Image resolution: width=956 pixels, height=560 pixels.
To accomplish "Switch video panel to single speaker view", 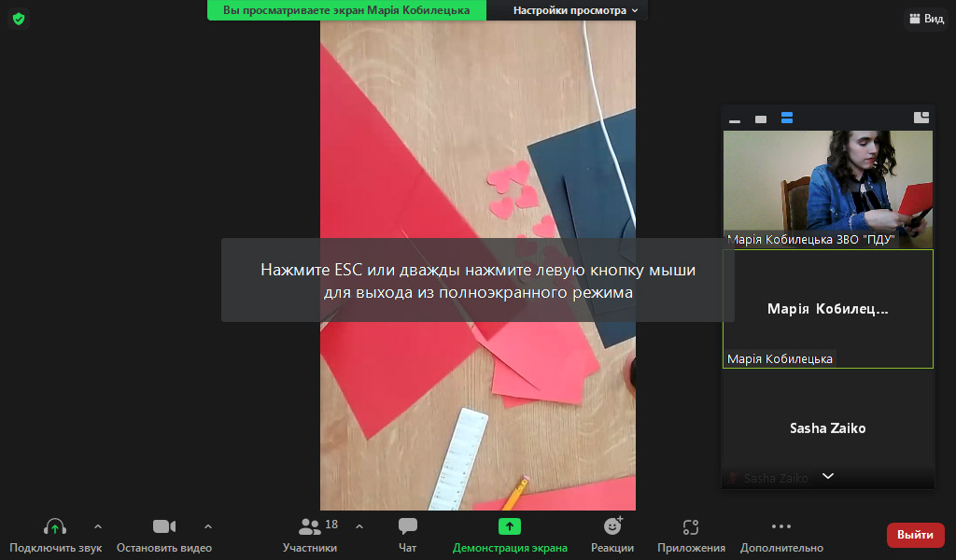I will click(761, 119).
